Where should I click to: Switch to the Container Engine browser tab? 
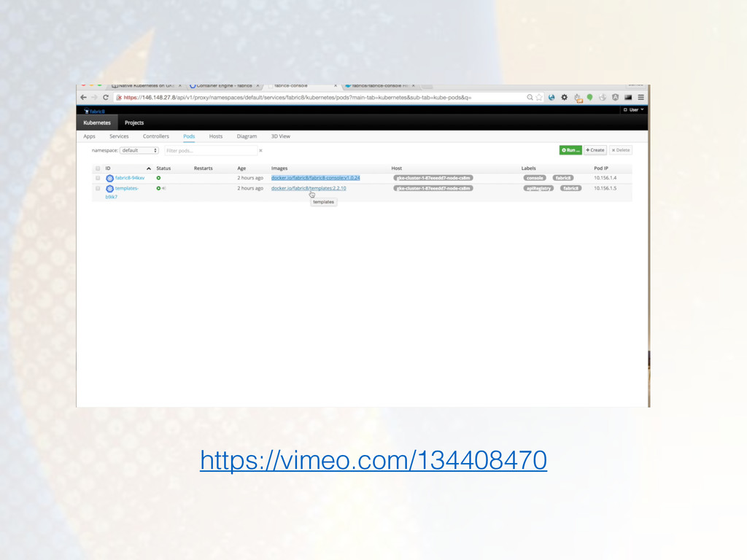tap(225, 86)
